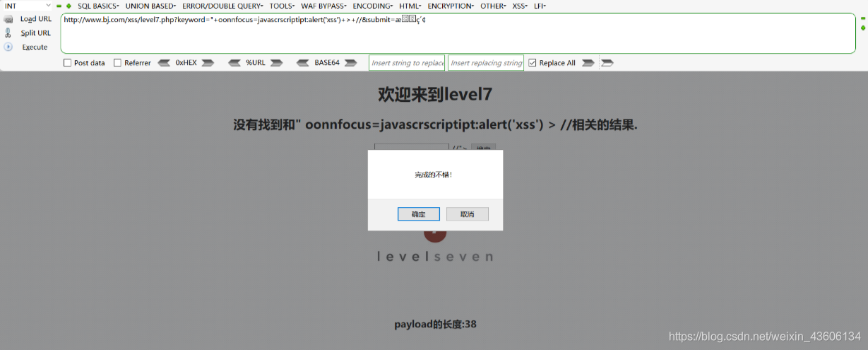Click the blue Execute play icon
The image size is (868, 350).
point(8,47)
